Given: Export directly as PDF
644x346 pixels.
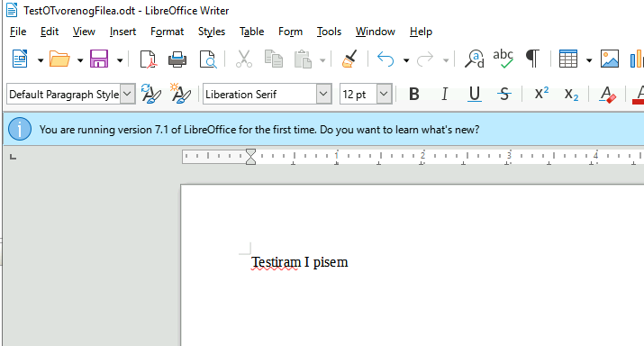Looking at the screenshot, I should click(149, 59).
